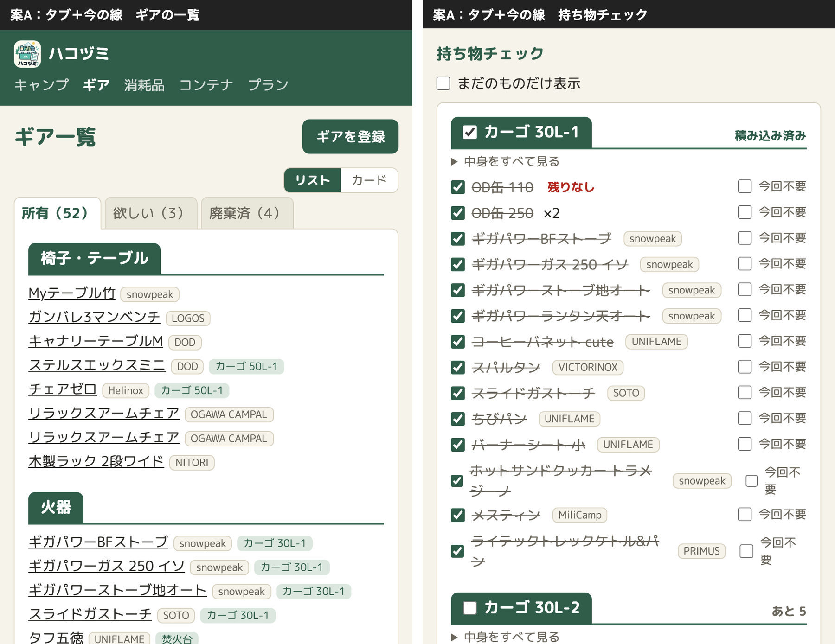The image size is (835, 644).
Task: Select the 所有 (52) tab
Action: (57, 213)
